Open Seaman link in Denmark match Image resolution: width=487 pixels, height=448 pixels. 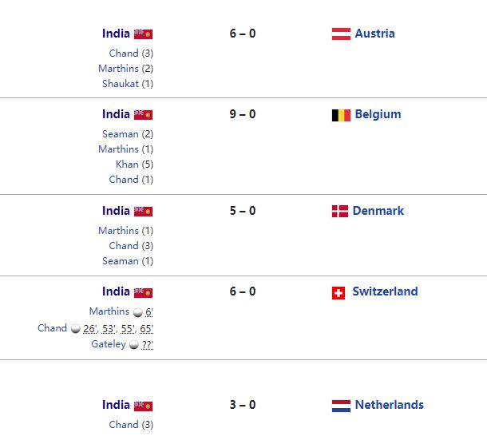pos(121,261)
